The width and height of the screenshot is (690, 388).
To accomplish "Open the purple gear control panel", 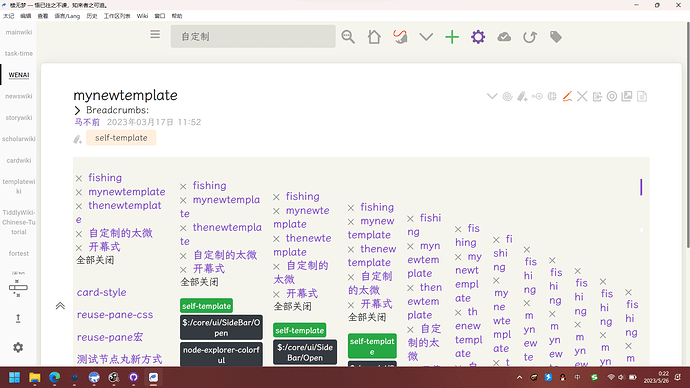I will point(478,37).
